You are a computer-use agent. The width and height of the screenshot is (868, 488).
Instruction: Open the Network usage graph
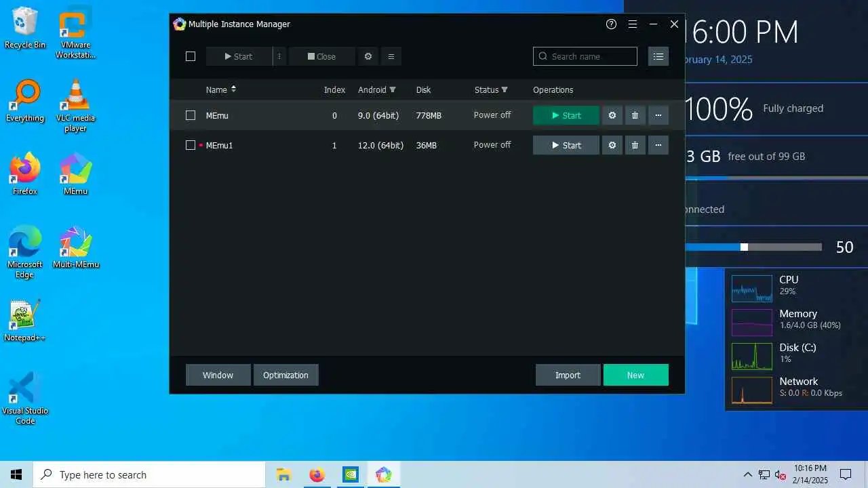[751, 390]
